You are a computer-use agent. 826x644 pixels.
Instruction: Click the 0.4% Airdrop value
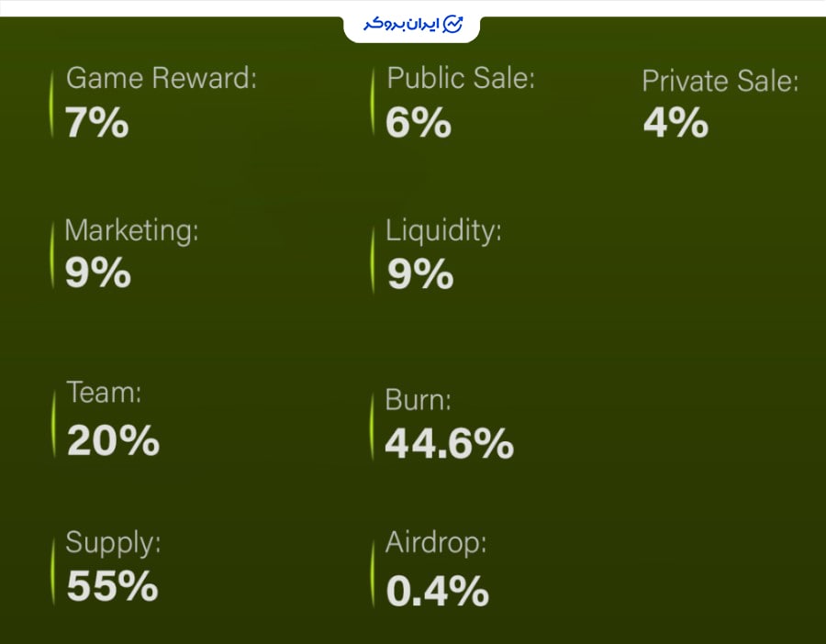(x=438, y=592)
